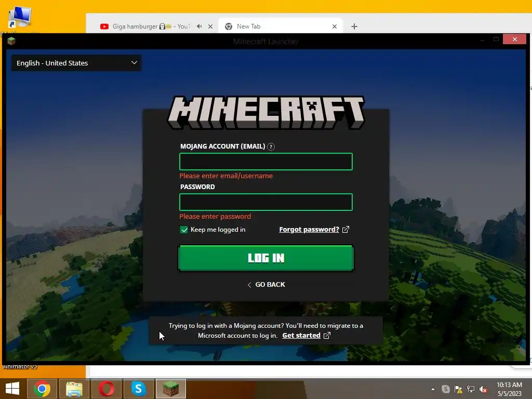532x399 pixels.
Task: Click the Minecraft Launcher taskbar icon
Action: click(170, 389)
